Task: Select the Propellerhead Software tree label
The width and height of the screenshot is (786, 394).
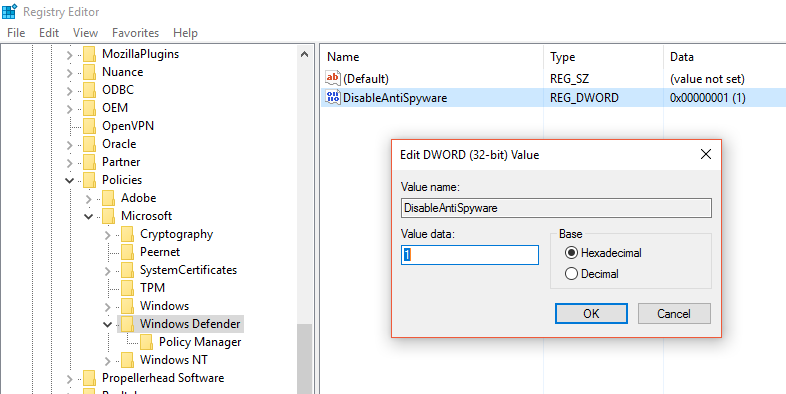Action: pos(163,378)
